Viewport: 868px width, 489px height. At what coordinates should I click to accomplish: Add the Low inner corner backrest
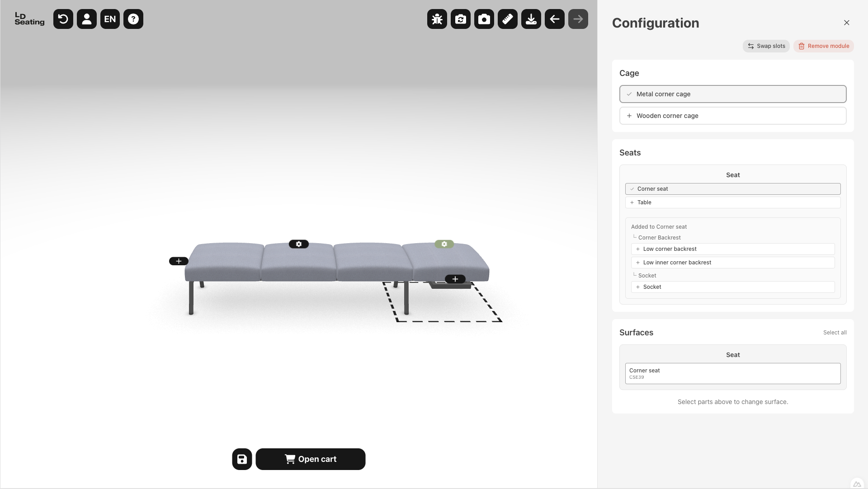733,263
